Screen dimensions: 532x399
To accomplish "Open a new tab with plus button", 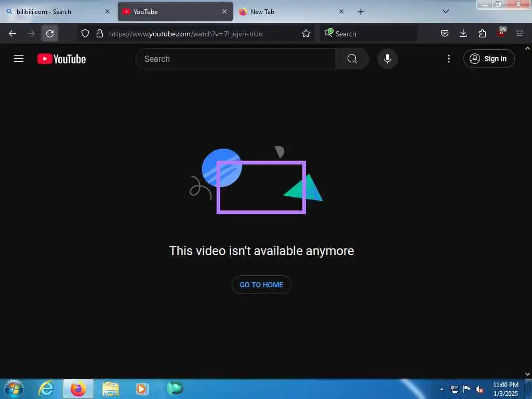I will point(361,12).
